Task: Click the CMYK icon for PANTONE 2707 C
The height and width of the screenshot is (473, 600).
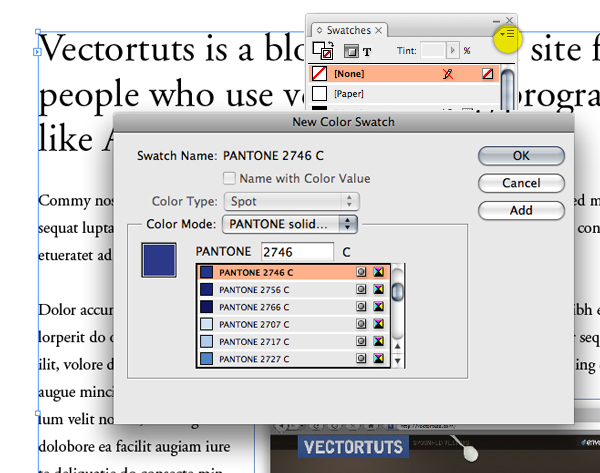Action: tap(378, 324)
